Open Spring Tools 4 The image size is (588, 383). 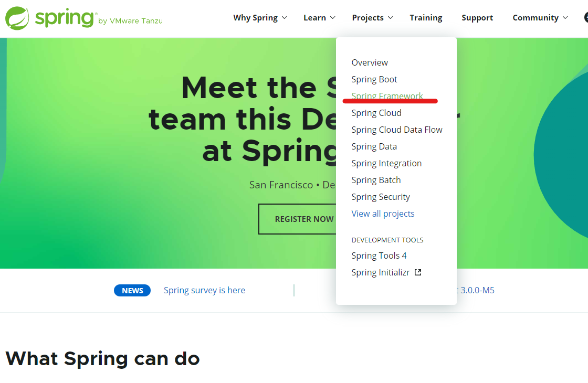[x=379, y=256]
